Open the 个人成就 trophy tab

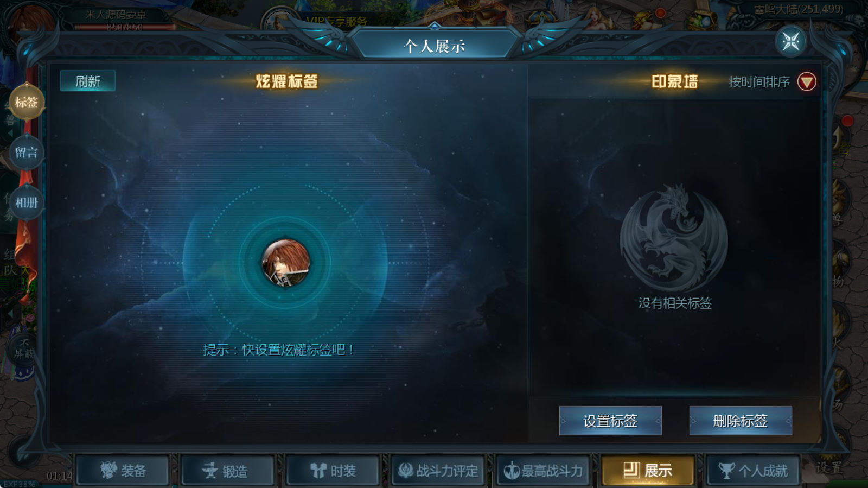[753, 470]
